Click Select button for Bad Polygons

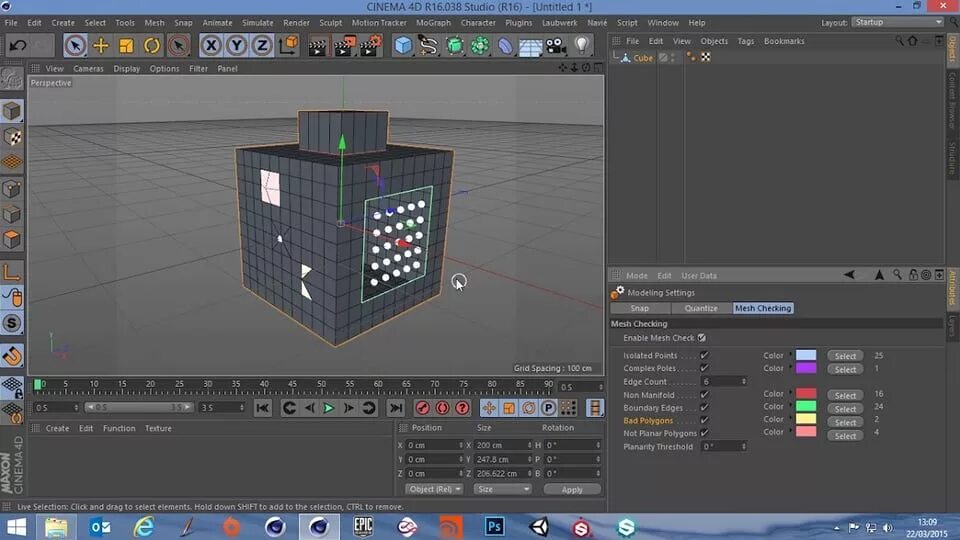(x=846, y=422)
